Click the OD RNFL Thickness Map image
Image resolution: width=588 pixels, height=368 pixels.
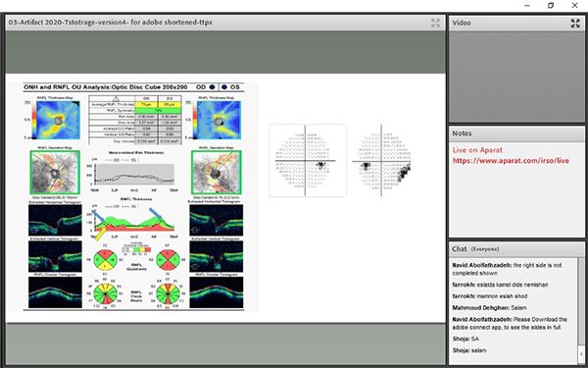click(x=57, y=120)
